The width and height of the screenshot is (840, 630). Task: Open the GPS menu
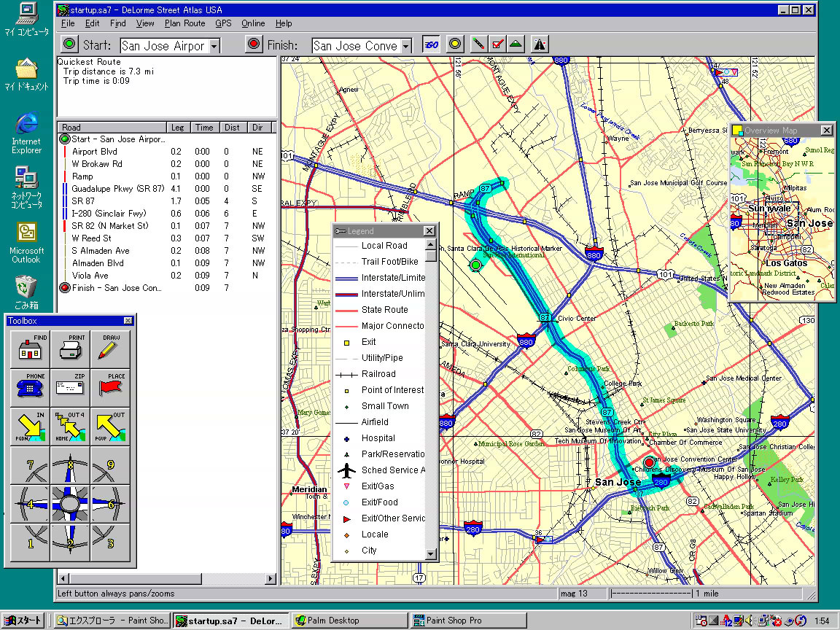click(223, 23)
